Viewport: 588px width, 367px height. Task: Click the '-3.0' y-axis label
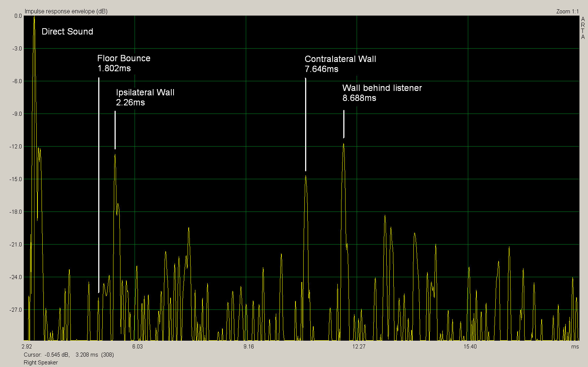click(x=17, y=49)
